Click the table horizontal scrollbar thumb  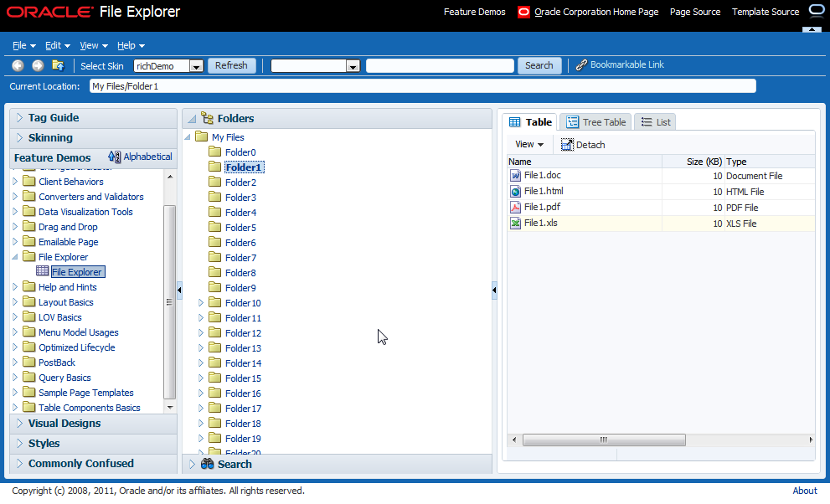604,440
